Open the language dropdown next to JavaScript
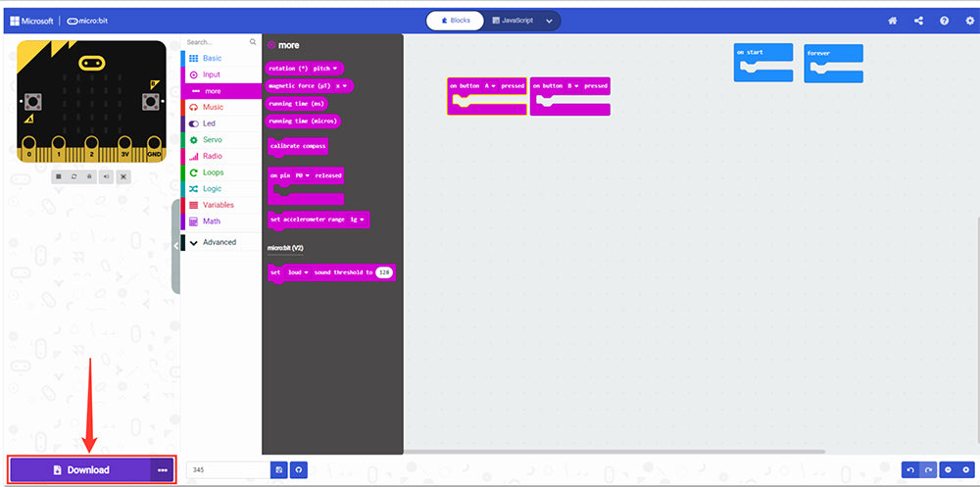The width and height of the screenshot is (980, 487). (549, 21)
